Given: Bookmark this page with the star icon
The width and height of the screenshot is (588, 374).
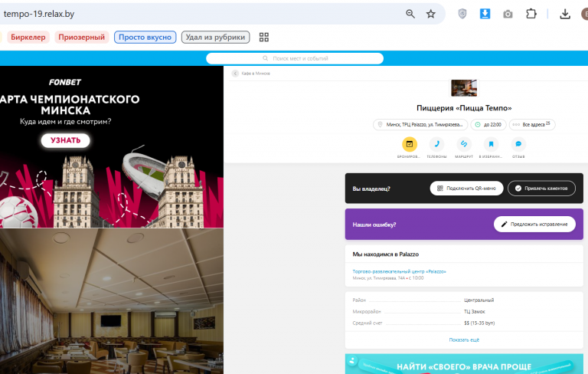Looking at the screenshot, I should (x=431, y=15).
